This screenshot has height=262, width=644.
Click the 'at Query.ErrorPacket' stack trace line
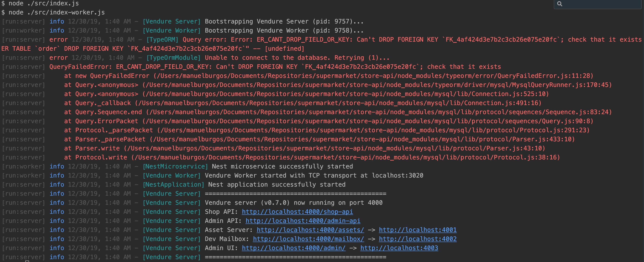[x=329, y=121]
